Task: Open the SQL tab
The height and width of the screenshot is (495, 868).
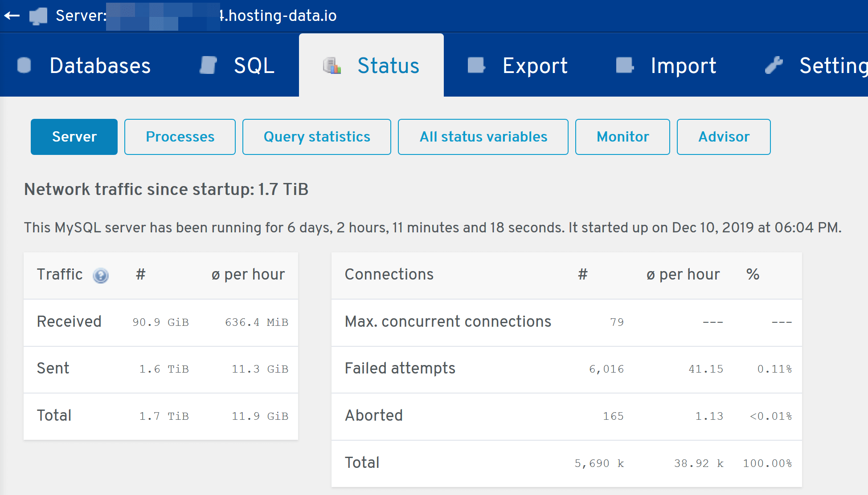Action: pyautogui.click(x=237, y=65)
